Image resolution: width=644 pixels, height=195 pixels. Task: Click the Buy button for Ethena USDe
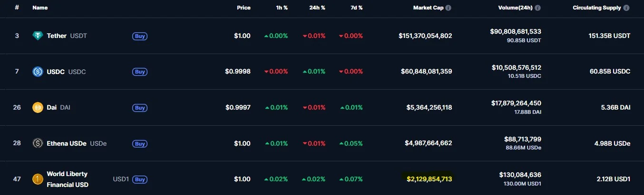pyautogui.click(x=140, y=143)
